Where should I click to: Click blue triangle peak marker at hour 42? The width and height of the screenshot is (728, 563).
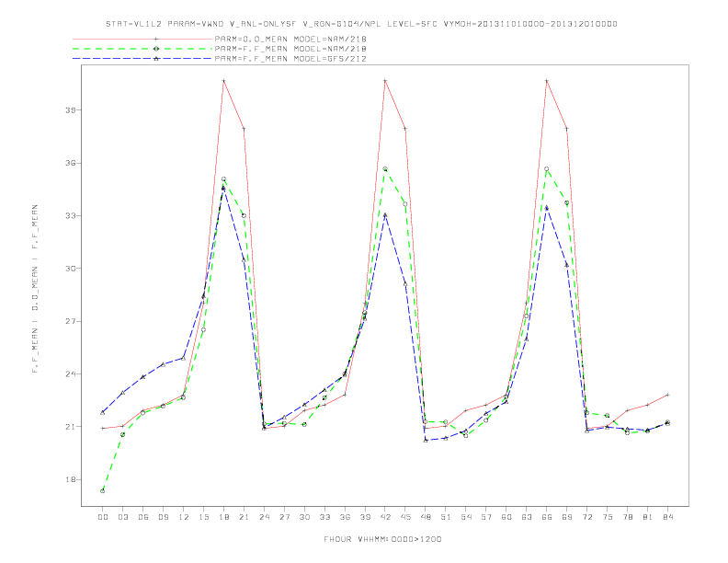coord(385,215)
